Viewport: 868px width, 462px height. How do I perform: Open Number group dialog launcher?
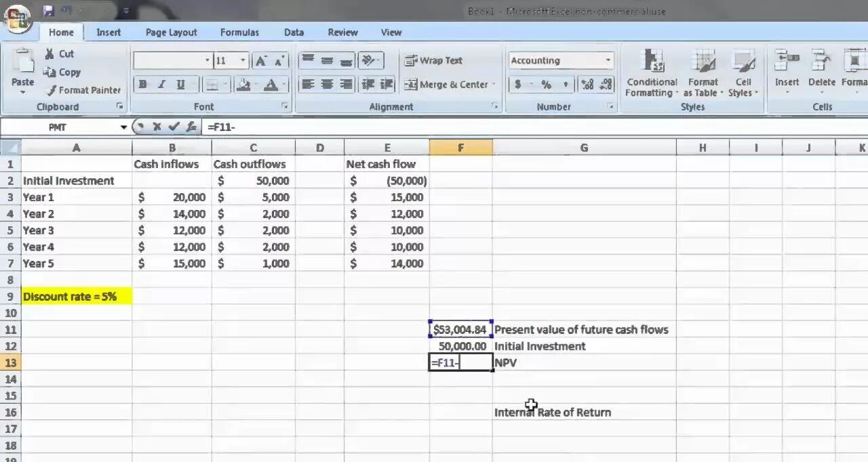(610, 106)
